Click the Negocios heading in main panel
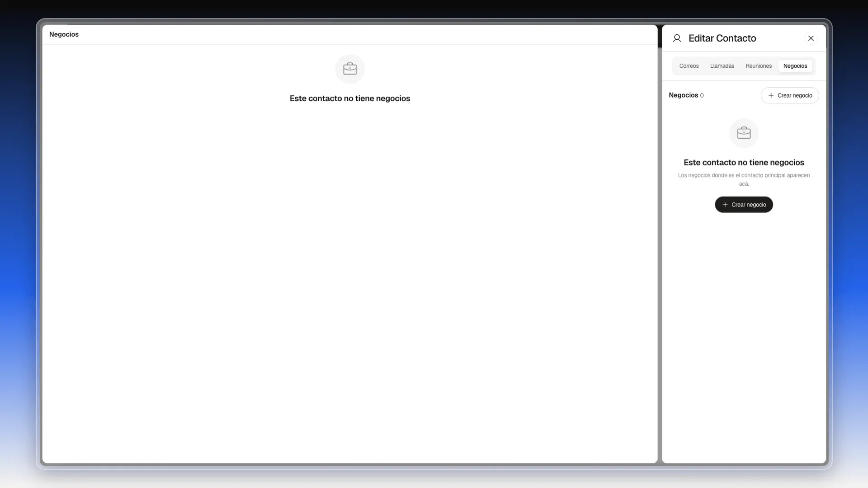 [x=64, y=34]
